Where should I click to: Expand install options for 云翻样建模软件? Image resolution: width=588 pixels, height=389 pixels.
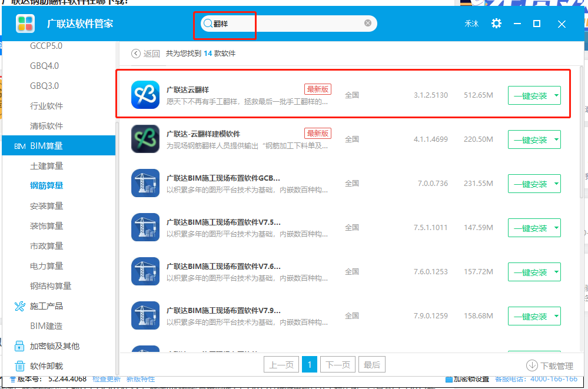coord(556,139)
